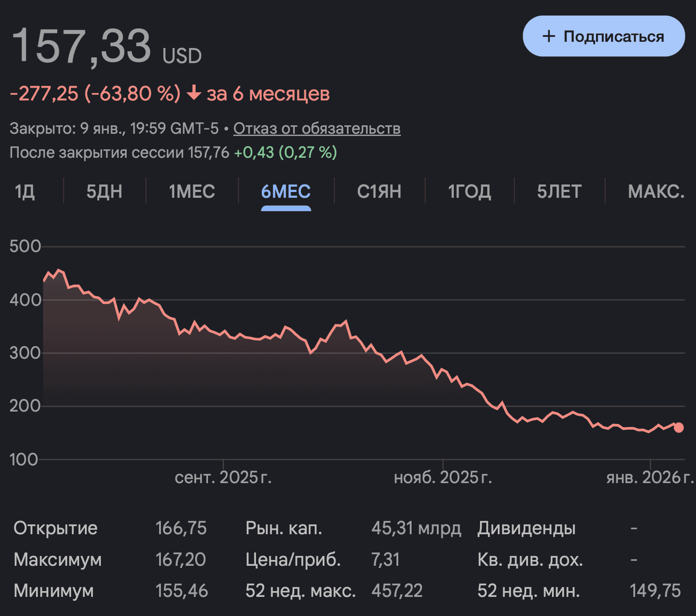This screenshot has width=696, height=616.
Task: Click the after-hours change +0,43 (0,27 %)
Action: click(x=285, y=153)
